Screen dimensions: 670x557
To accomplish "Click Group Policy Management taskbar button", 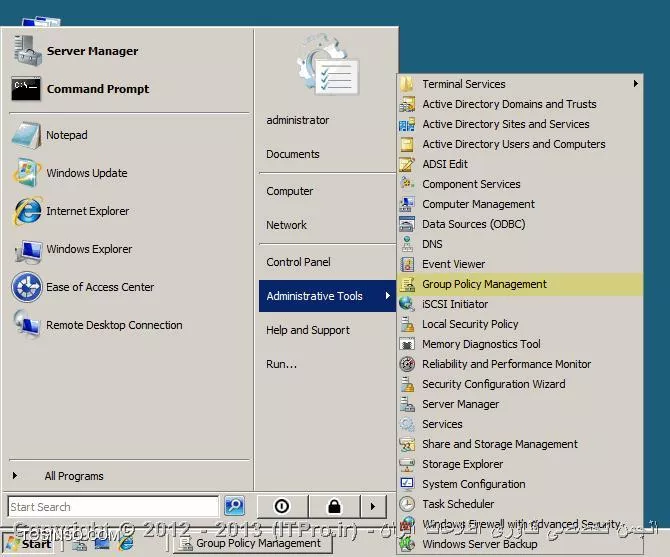I will [x=251, y=544].
